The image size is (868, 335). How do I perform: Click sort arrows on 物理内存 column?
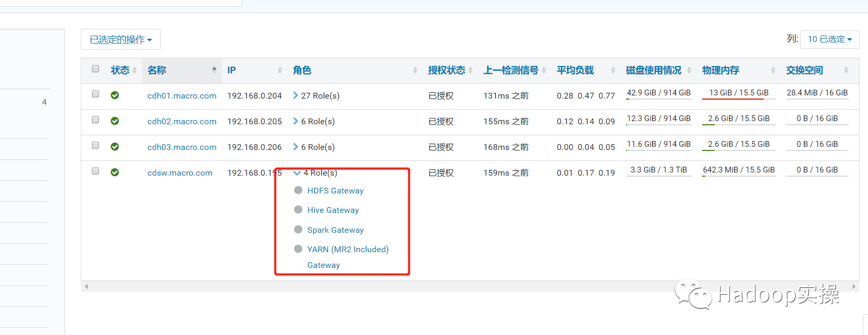tap(773, 70)
